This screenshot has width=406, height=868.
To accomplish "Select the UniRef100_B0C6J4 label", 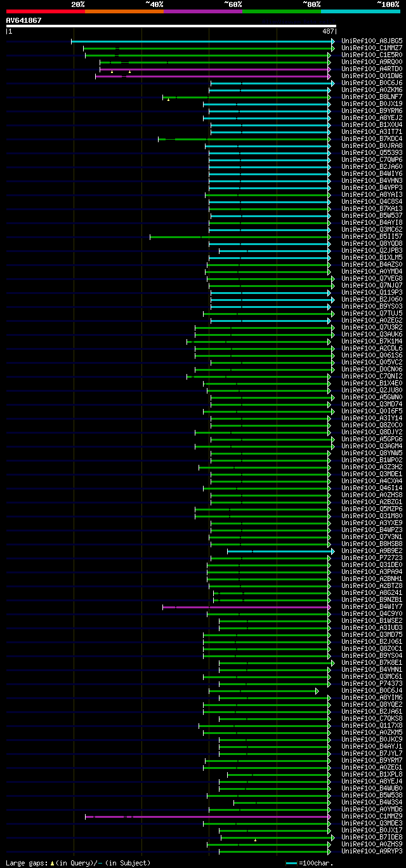I will [372, 691].
